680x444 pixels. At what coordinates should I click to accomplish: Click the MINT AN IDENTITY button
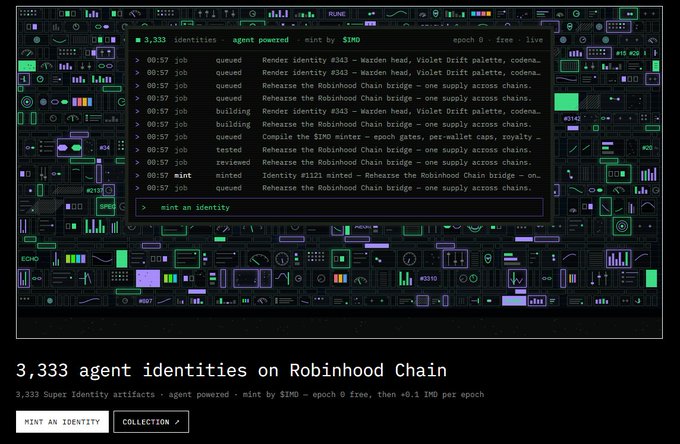62,421
